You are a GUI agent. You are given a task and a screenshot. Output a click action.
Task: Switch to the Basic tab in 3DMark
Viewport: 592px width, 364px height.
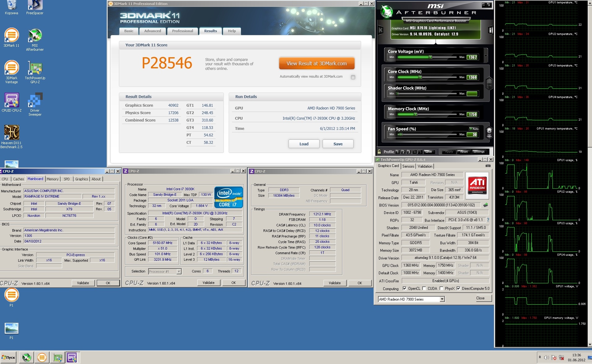[x=129, y=31]
